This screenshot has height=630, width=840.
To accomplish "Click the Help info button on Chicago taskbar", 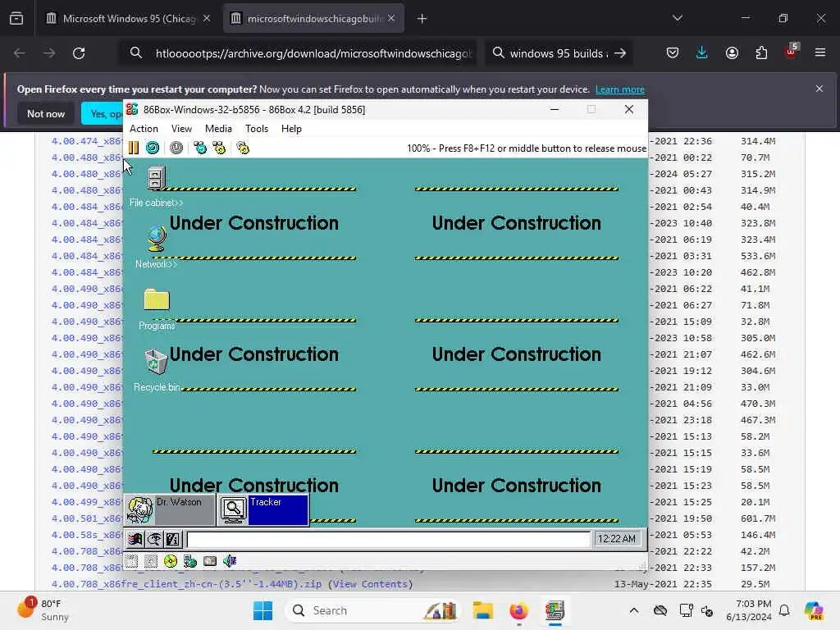I will pos(173,539).
